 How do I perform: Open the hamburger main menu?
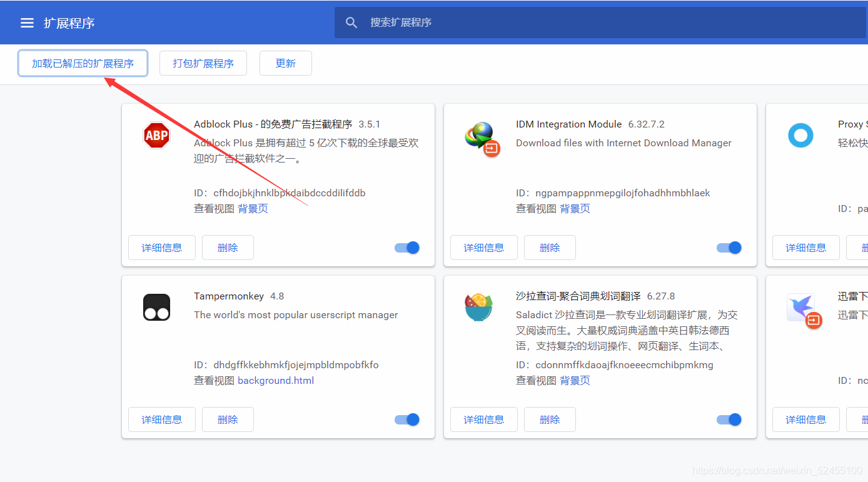(27, 23)
